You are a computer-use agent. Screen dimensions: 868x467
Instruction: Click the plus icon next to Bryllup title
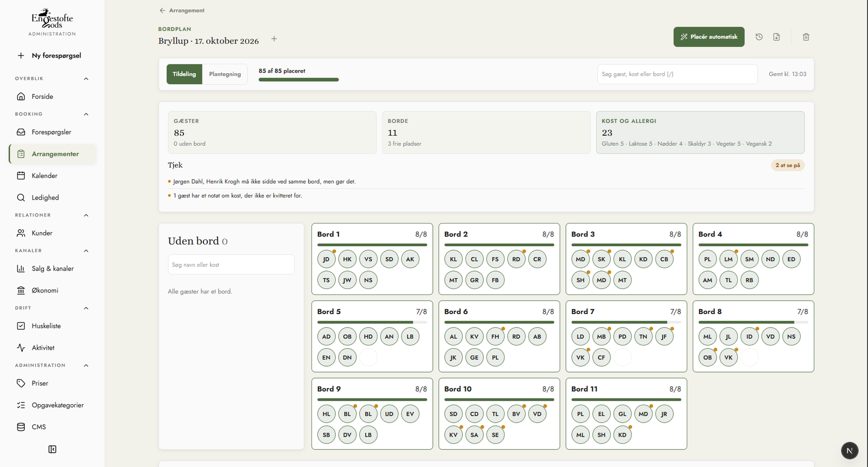click(274, 39)
